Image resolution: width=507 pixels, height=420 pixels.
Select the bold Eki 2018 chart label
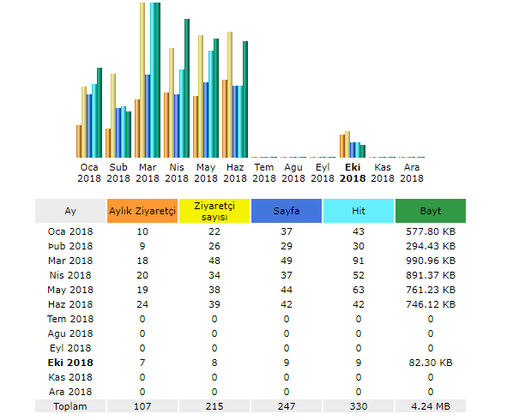tap(353, 173)
